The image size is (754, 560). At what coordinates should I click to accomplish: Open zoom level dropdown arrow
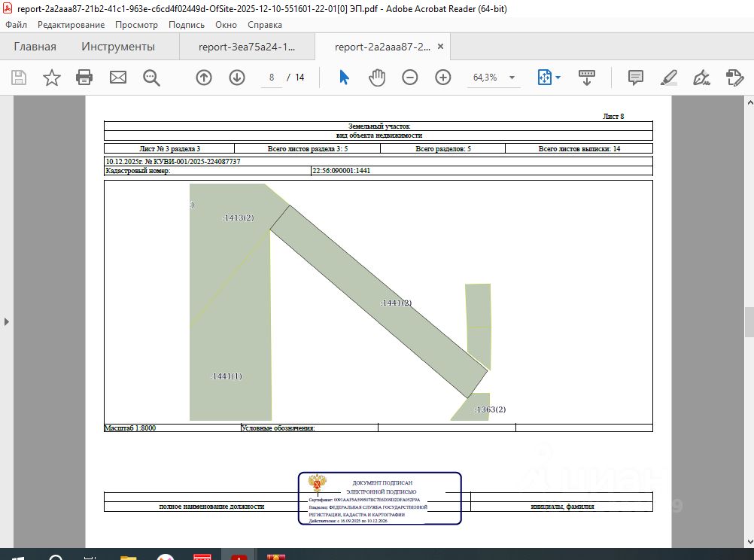click(x=512, y=78)
